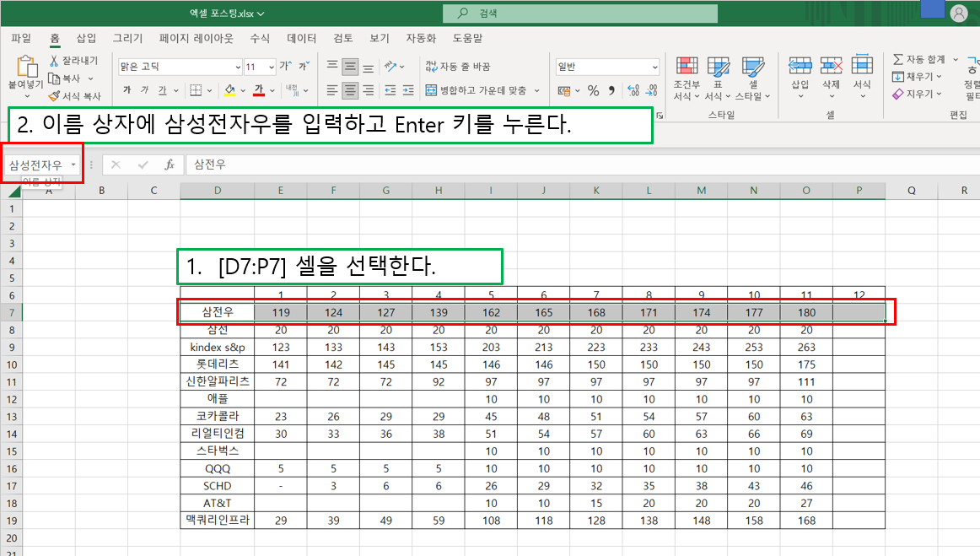The height and width of the screenshot is (556, 980).
Task: Click the Font Color red 가 icon
Action: click(260, 90)
